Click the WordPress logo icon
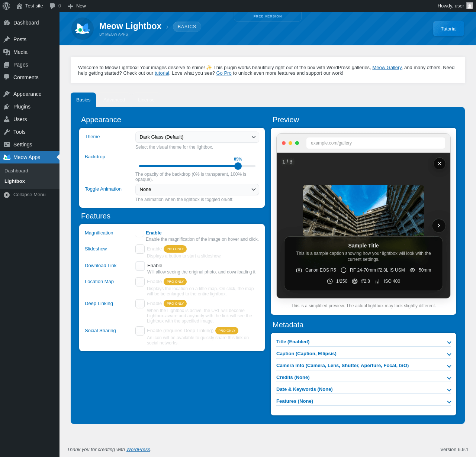 [6, 6]
